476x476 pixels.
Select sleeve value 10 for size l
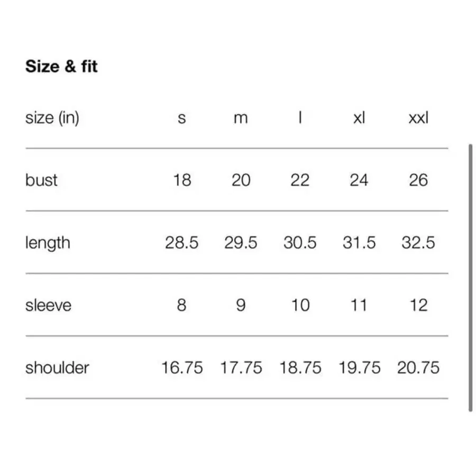(300, 305)
